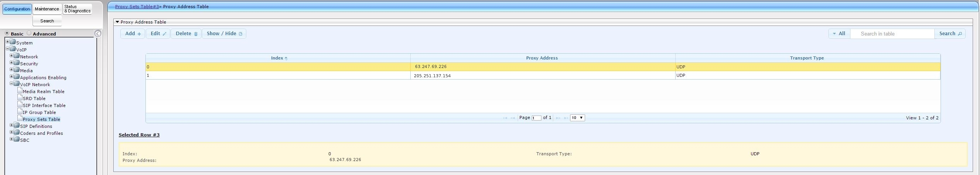980x175 pixels.
Task: Switch to the Configuration tab
Action: tap(17, 9)
